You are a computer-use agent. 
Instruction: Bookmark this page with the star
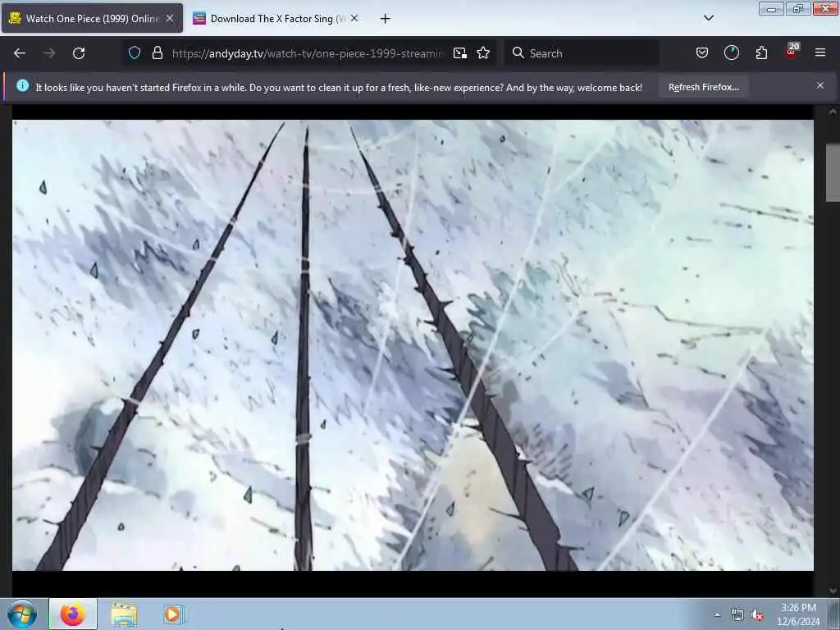[483, 53]
